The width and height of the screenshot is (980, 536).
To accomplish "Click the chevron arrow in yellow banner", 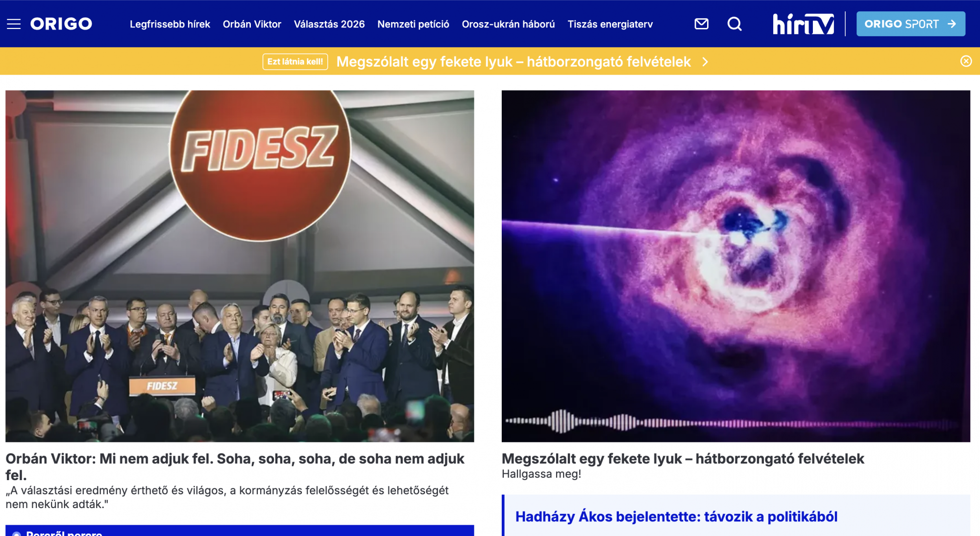I will coord(705,62).
